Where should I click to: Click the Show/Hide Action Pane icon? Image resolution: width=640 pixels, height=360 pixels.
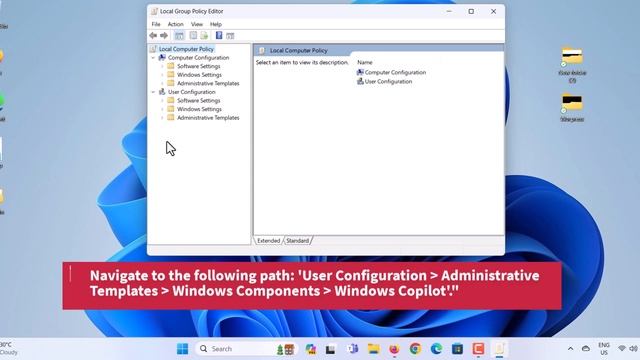230,36
